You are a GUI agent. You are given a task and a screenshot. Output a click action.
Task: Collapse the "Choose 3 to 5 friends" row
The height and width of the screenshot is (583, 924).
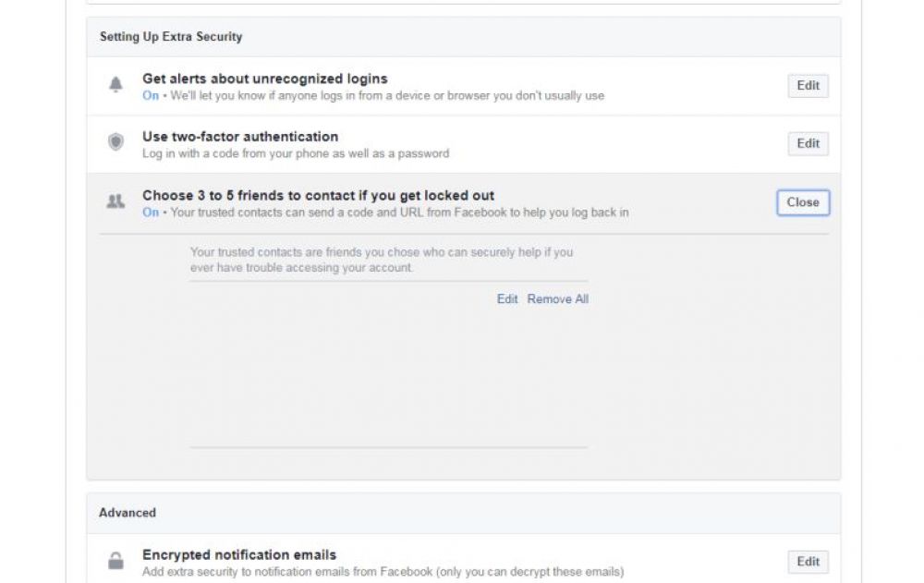tap(318, 196)
